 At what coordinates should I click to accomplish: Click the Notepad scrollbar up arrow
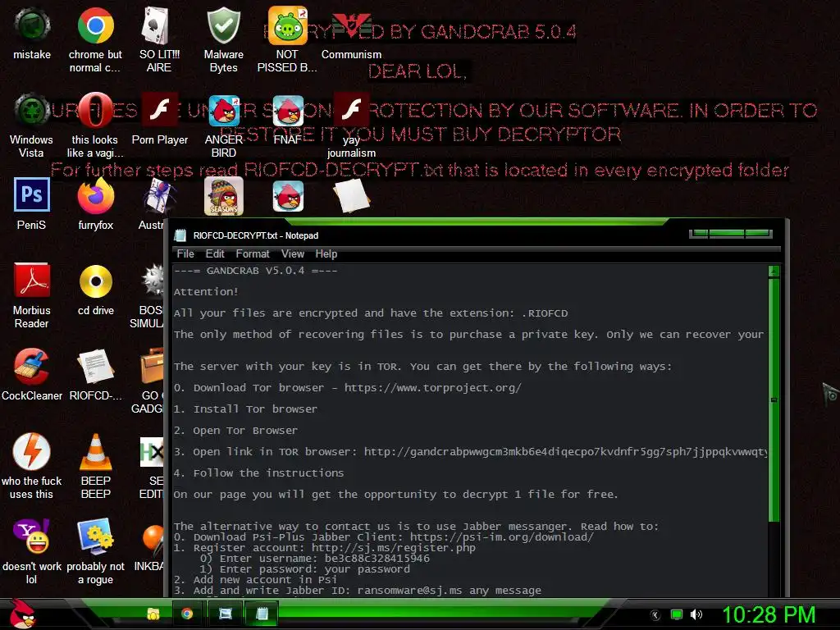point(774,272)
